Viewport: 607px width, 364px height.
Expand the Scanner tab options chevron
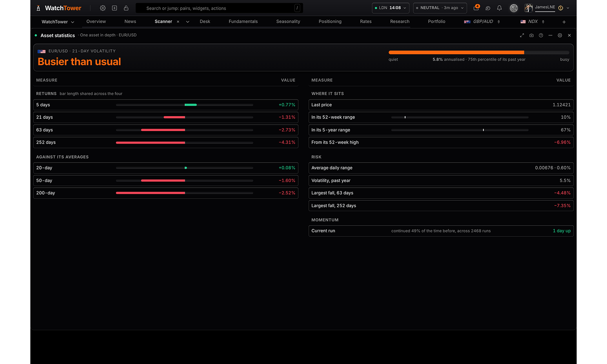(x=188, y=22)
